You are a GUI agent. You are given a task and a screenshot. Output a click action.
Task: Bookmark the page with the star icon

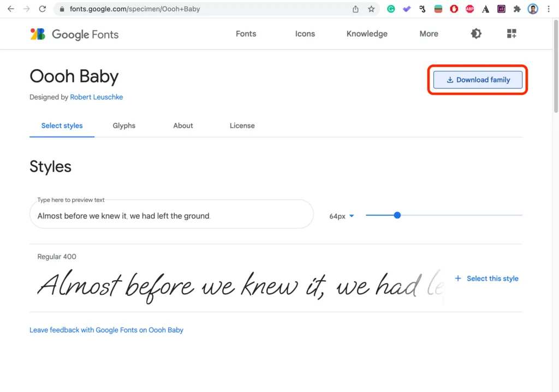tap(372, 9)
